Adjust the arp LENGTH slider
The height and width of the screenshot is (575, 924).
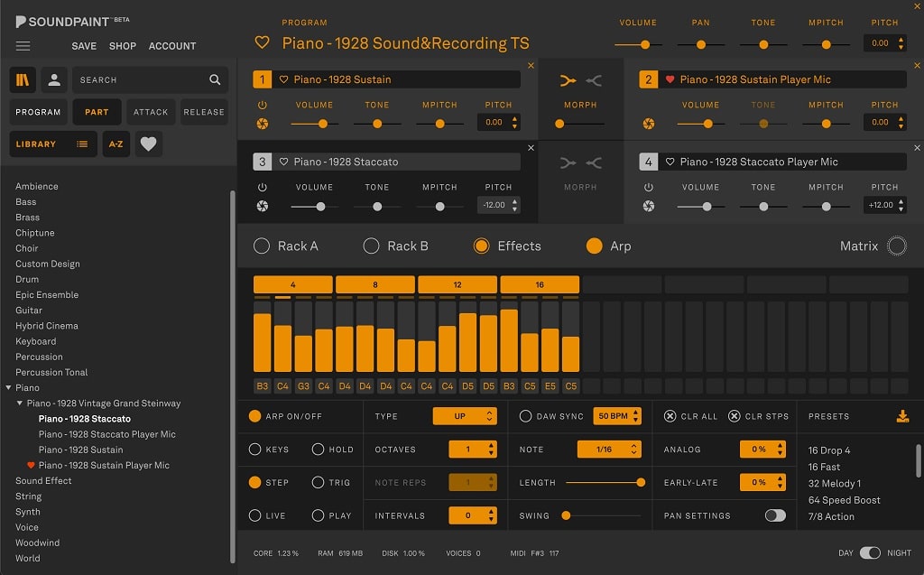[x=605, y=482]
